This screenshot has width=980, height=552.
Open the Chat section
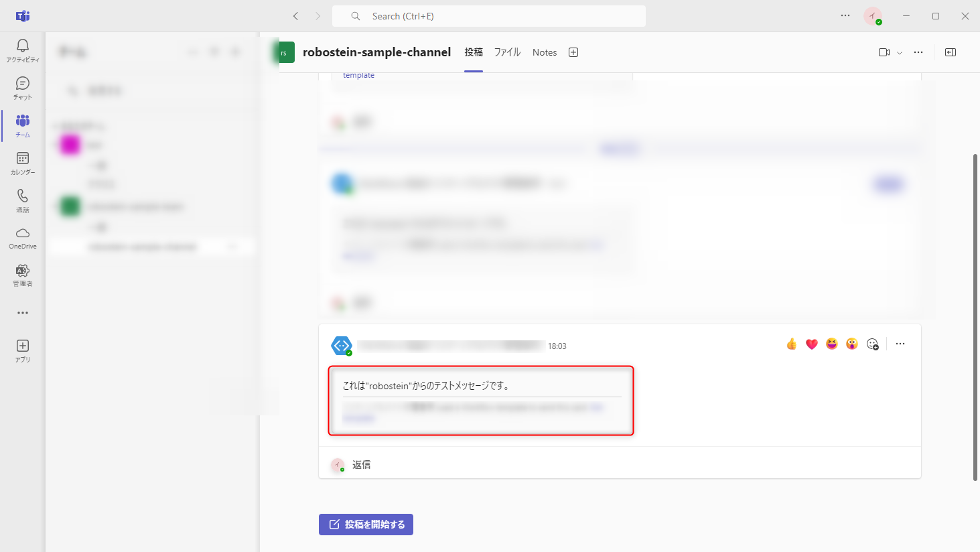(23, 88)
